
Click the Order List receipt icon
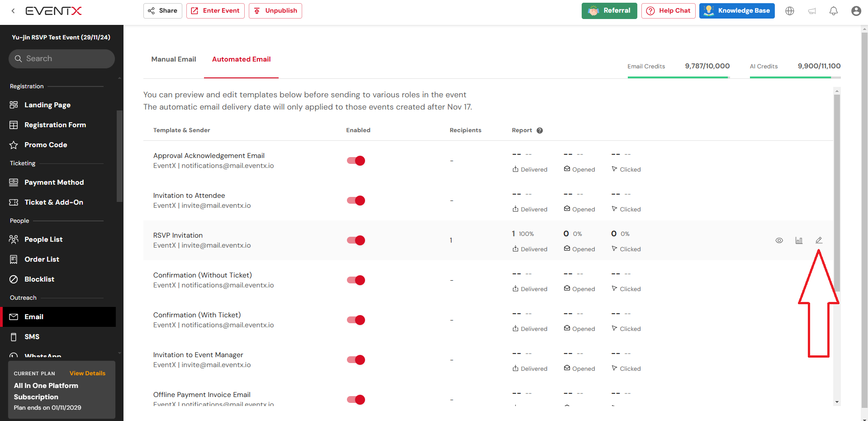tap(14, 259)
